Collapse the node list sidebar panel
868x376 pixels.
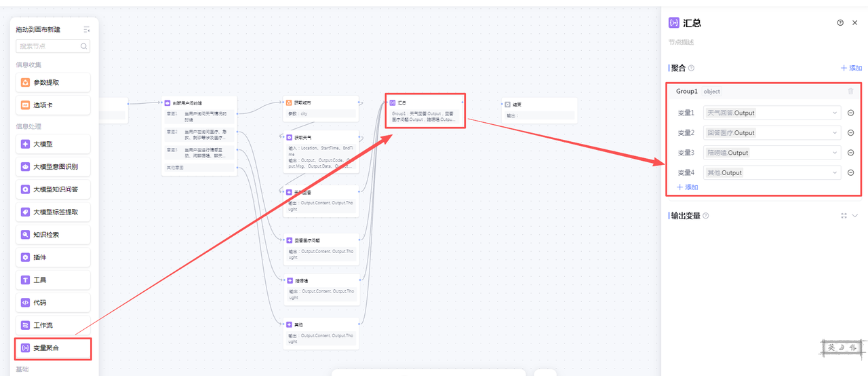86,29
